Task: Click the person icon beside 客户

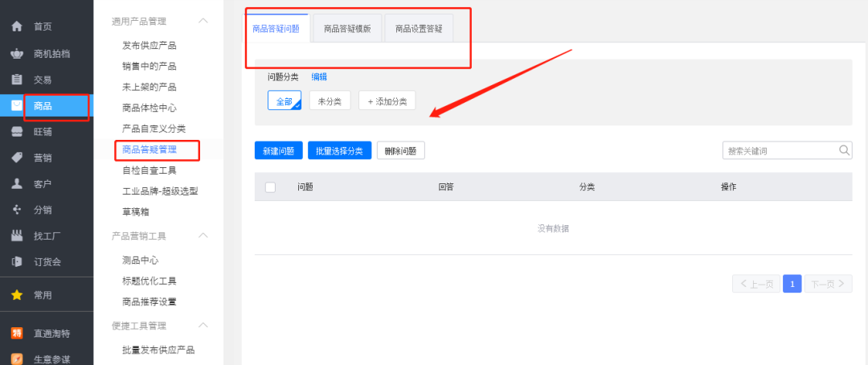Action: pyautogui.click(x=17, y=184)
